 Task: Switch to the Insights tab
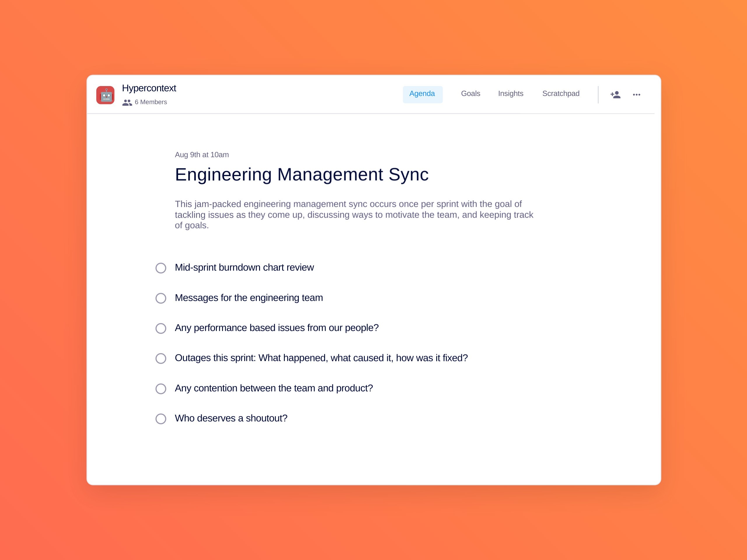[511, 94]
